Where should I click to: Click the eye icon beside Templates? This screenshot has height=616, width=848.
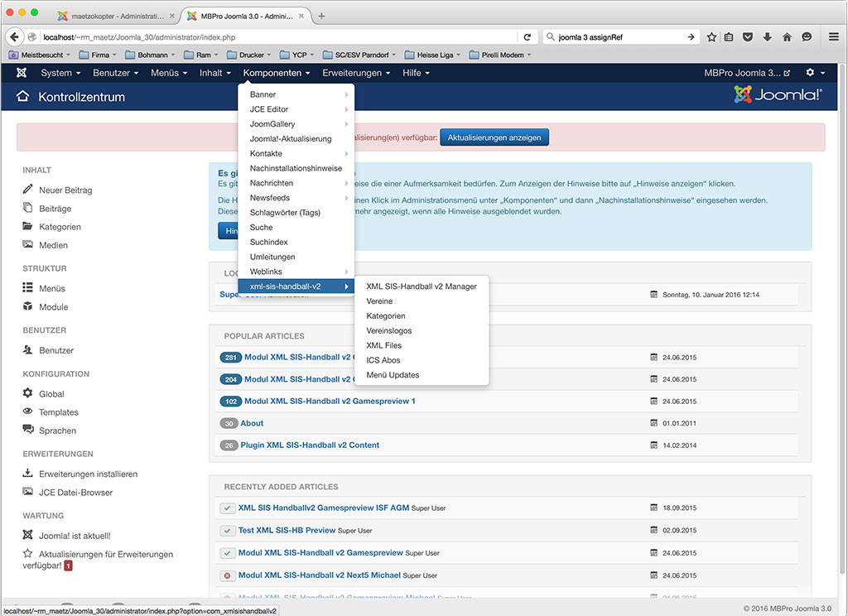[27, 411]
